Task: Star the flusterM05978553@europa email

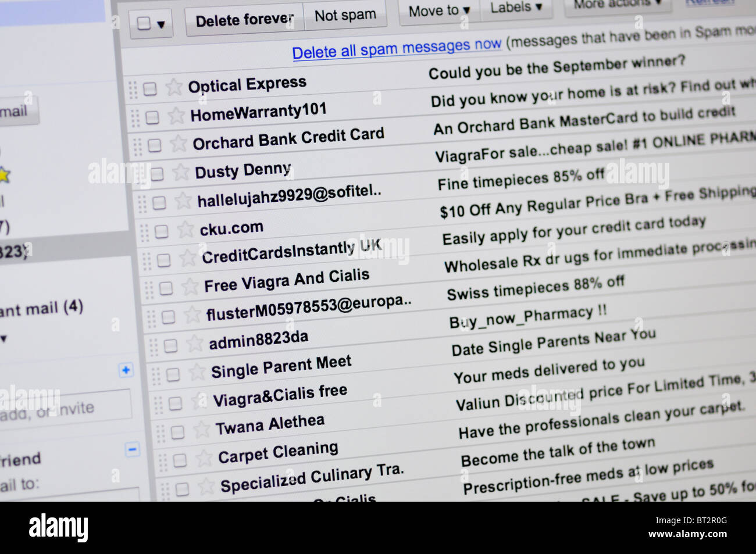Action: 192,315
